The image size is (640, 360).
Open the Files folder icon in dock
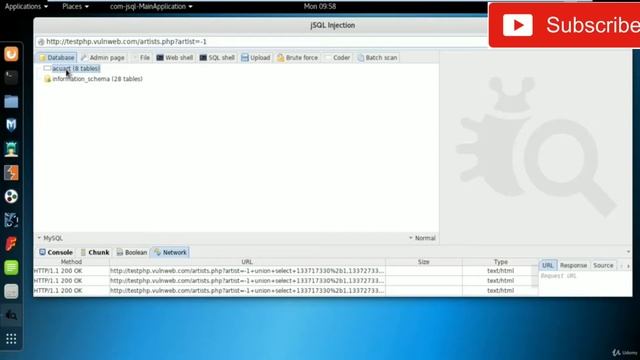tap(11, 101)
